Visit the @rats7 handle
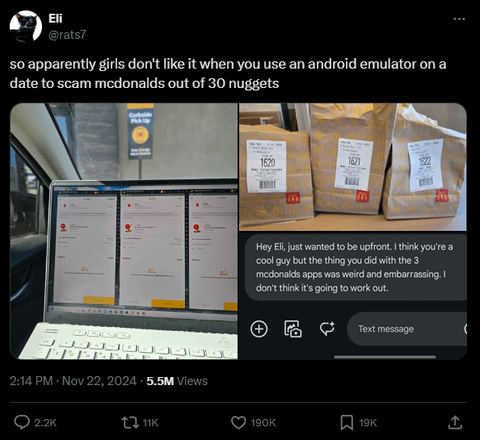Image resolution: width=480 pixels, height=440 pixels. [x=67, y=35]
